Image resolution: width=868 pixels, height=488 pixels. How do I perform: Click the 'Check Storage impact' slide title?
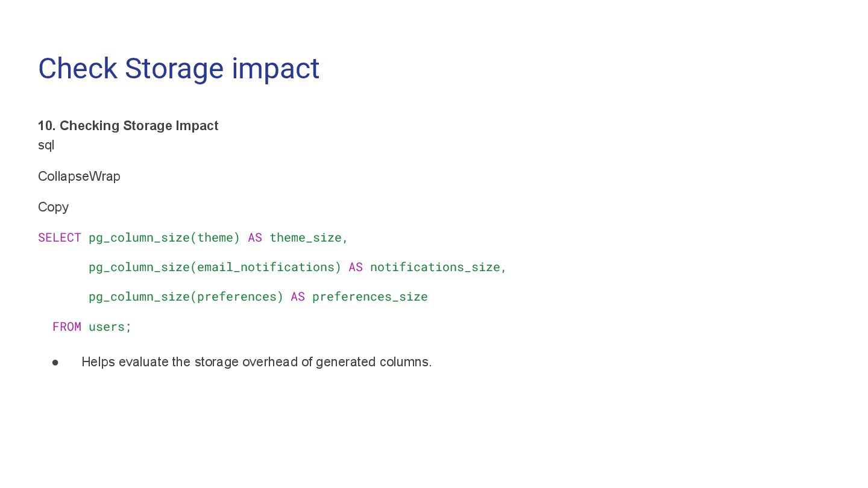(x=178, y=69)
